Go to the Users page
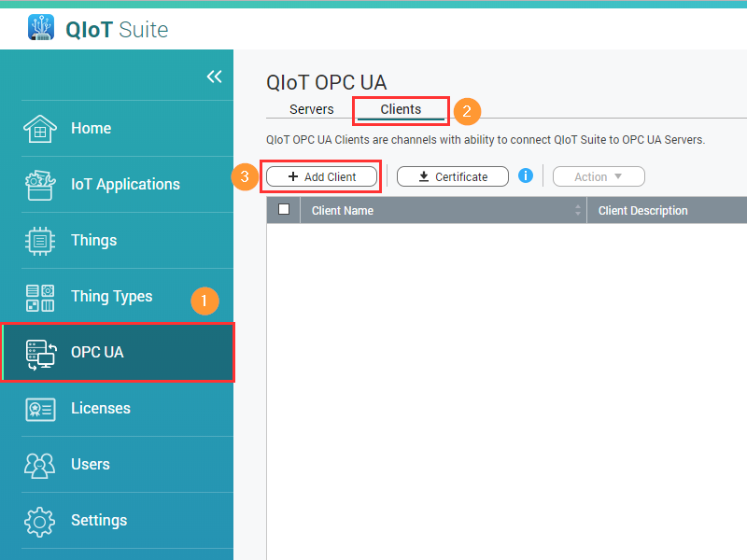This screenshot has width=747, height=560. [x=117, y=464]
